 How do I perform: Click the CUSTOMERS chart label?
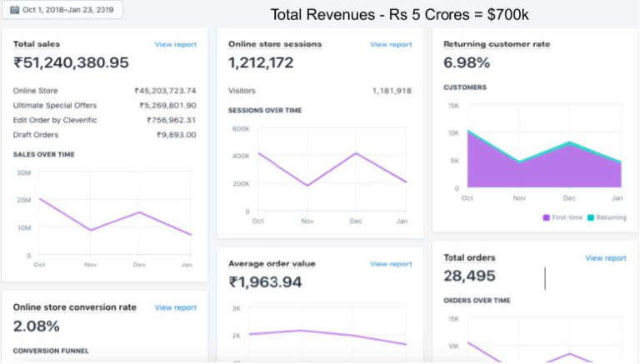[x=465, y=87]
